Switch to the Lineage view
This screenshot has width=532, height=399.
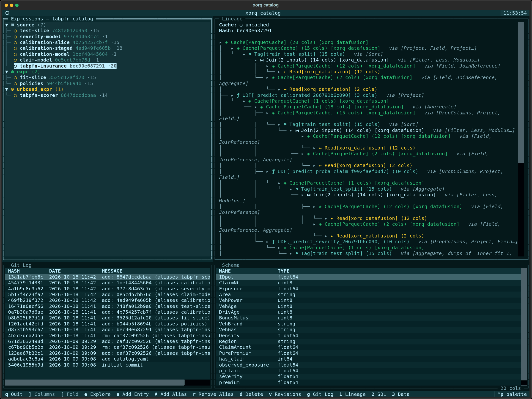pos(352,394)
